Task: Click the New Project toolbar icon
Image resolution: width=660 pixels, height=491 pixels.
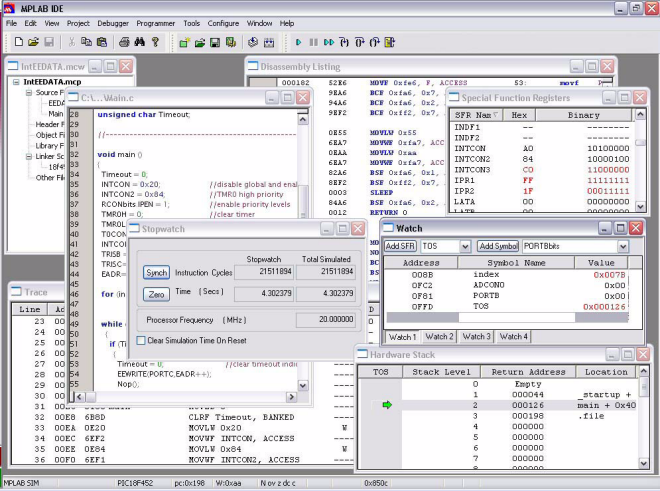Action: click(184, 42)
